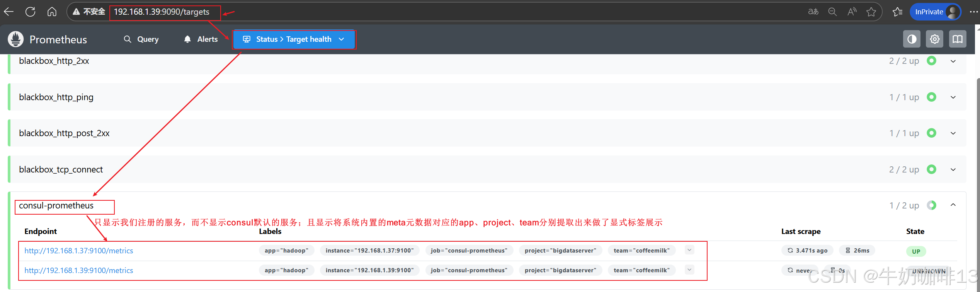Open the Query page
Viewport: 980px width, 292px height.
click(141, 39)
